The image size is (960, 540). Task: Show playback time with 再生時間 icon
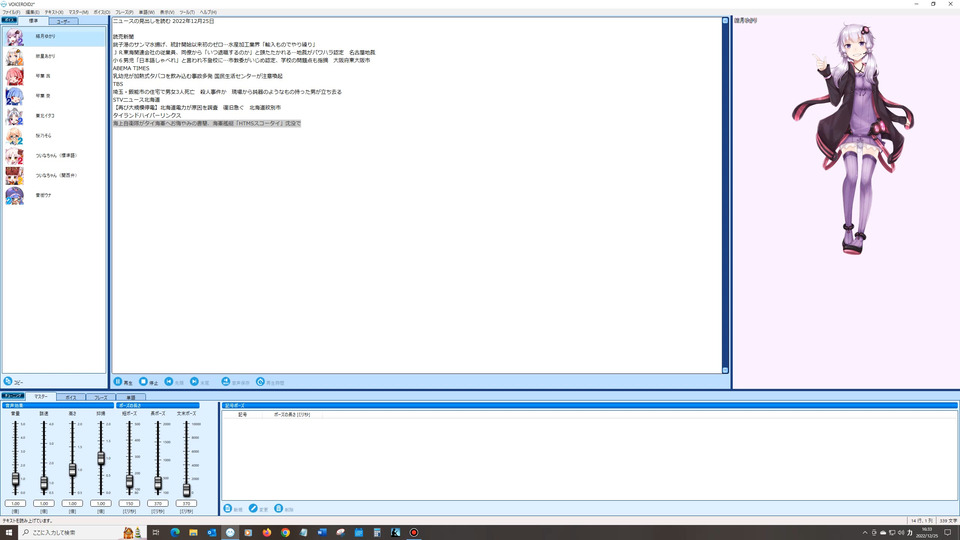(x=260, y=381)
